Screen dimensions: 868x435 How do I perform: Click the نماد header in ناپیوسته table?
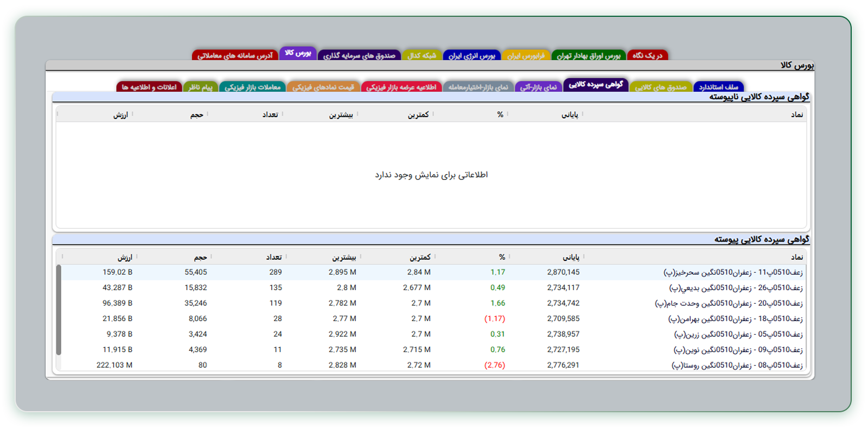point(797,115)
